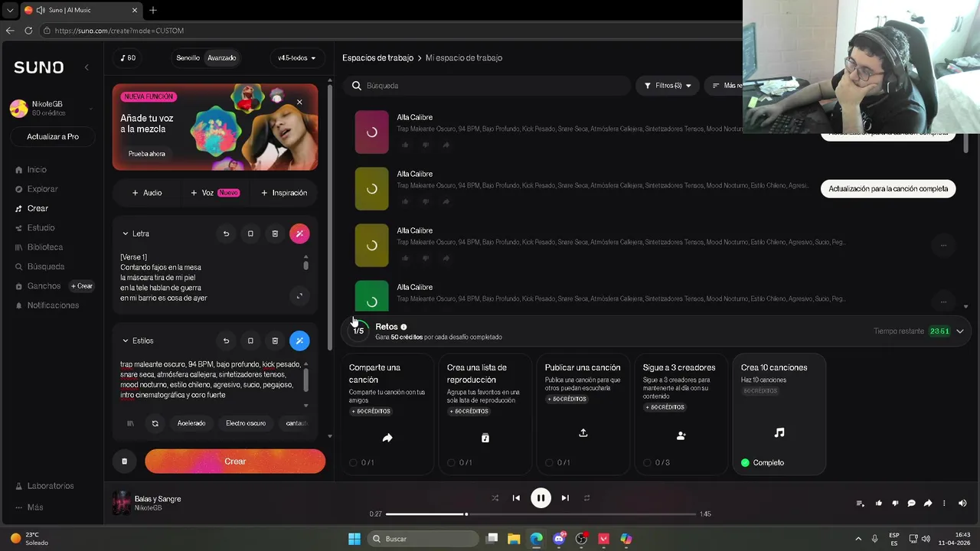Skip to the previous track
Viewport: 980px width, 551px height.
pos(516,498)
